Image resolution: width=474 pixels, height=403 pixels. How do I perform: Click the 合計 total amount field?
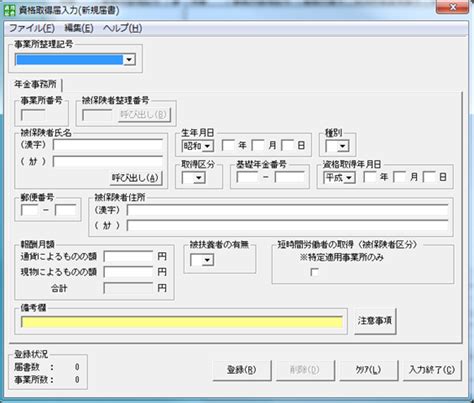click(128, 288)
